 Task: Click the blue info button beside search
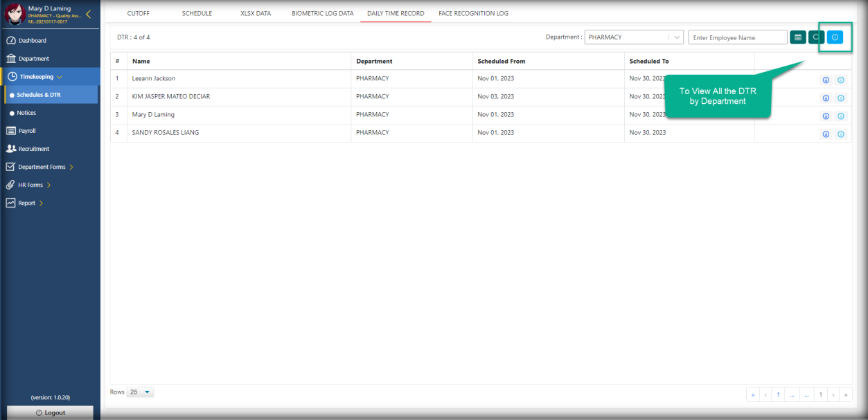click(835, 37)
